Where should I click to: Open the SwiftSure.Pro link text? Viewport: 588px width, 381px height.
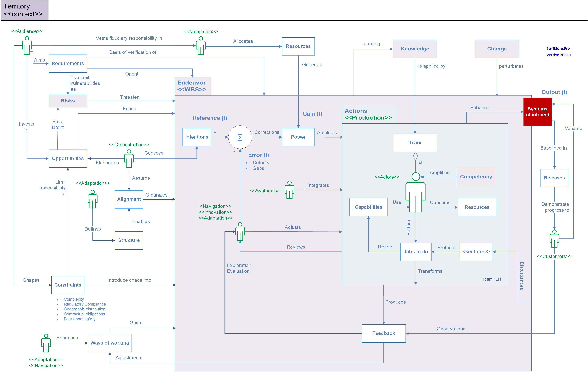tap(558, 48)
